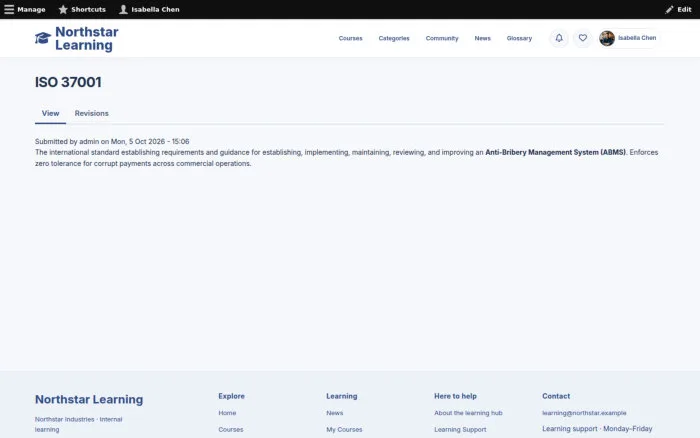700x438 pixels.
Task: Open favorites heart icon
Action: [x=583, y=38]
